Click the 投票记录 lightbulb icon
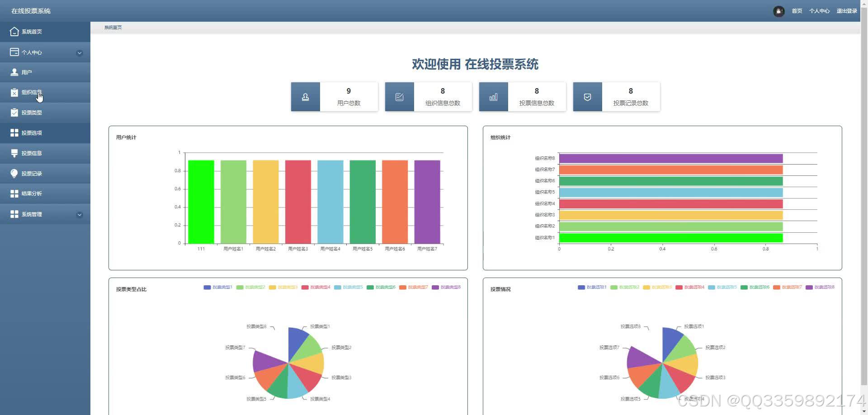Viewport: 868px width, 415px height. [14, 173]
